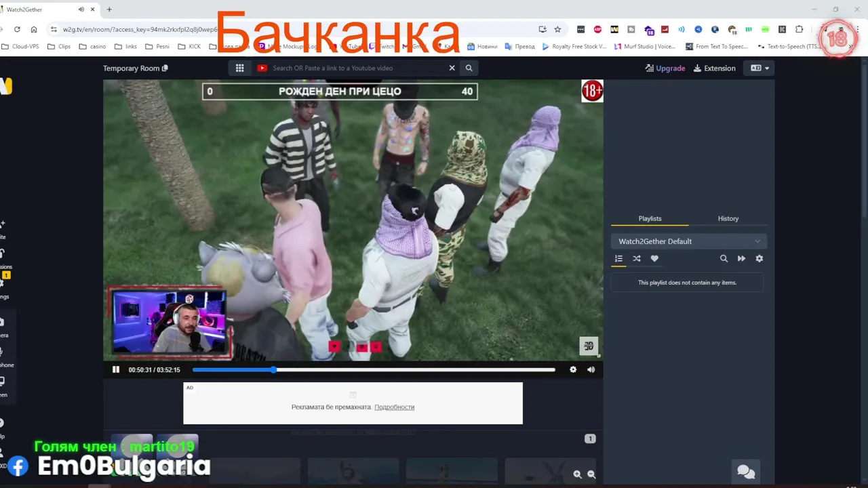
Task: Open the Cloud-VPS bookmark folder
Action: 20,47
